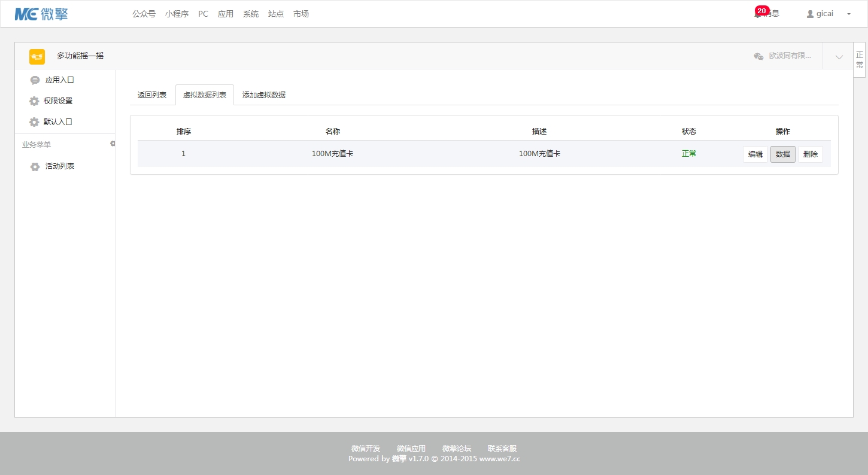Click the 100M充值卡 description cell

pos(539,154)
